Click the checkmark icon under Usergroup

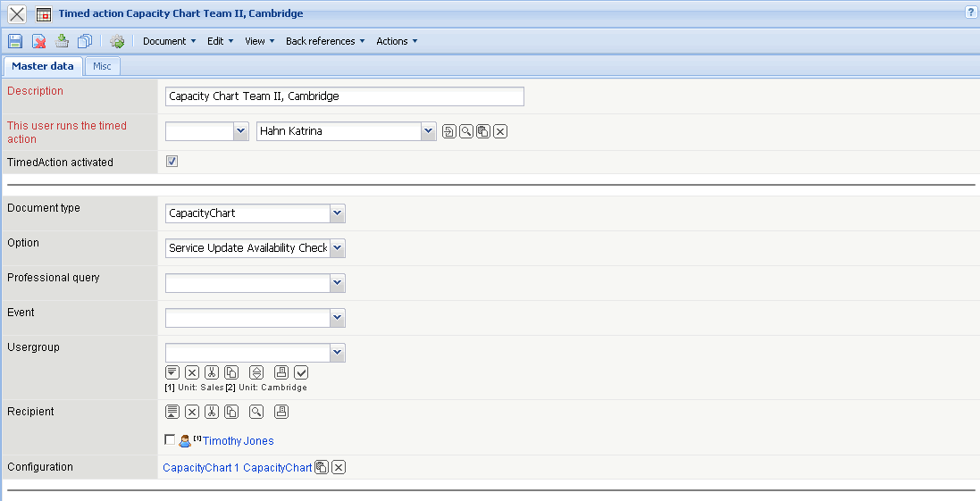[301, 372]
